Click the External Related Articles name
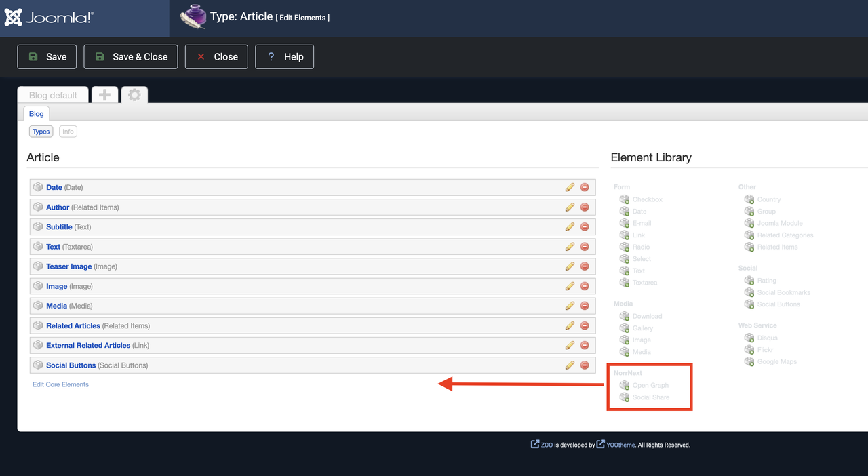This screenshot has height=476, width=868. (x=88, y=345)
